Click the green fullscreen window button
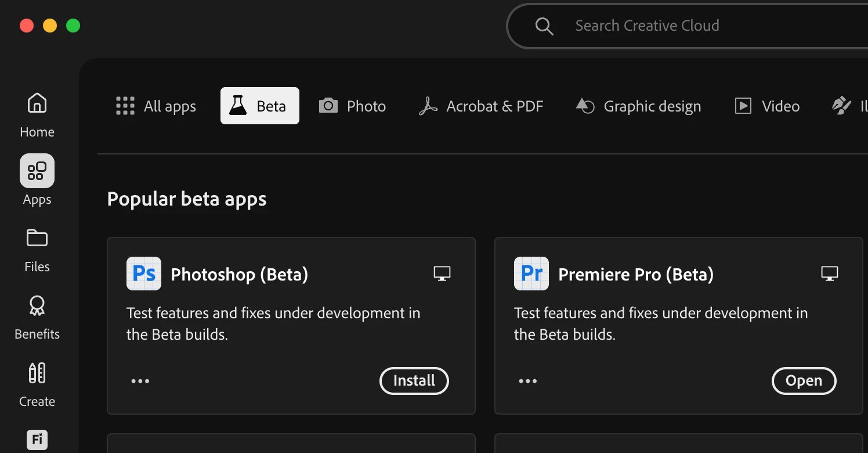868x453 pixels. tap(73, 26)
